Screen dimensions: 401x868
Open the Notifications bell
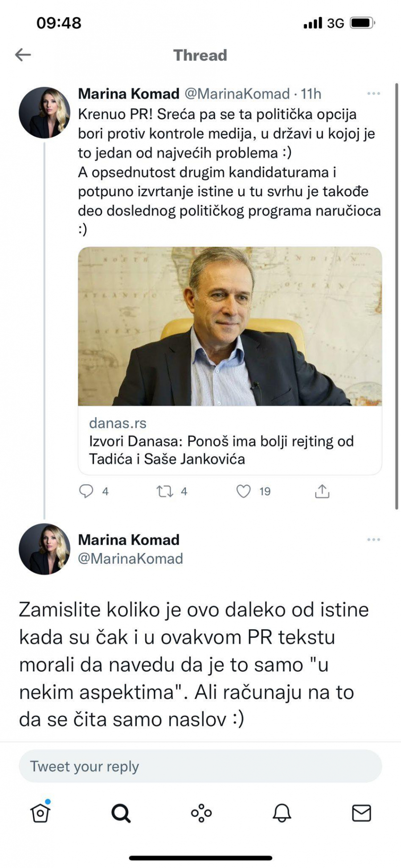click(282, 813)
